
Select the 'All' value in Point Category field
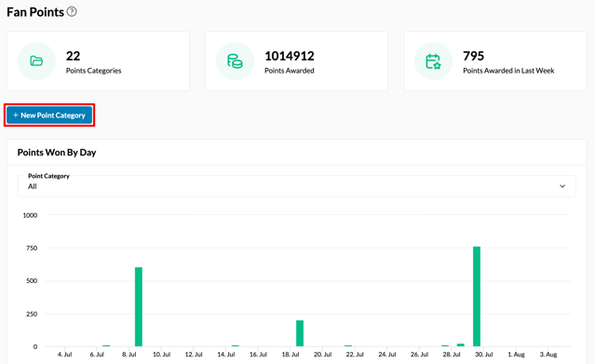pos(33,186)
